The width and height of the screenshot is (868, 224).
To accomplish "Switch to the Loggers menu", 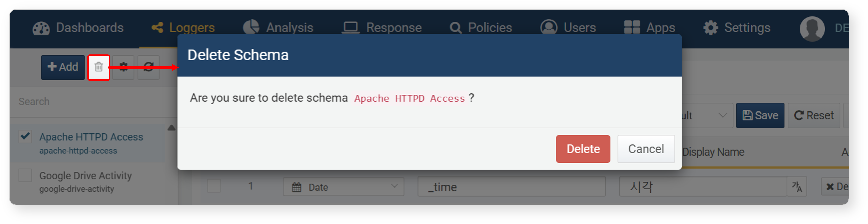I will pyautogui.click(x=183, y=28).
